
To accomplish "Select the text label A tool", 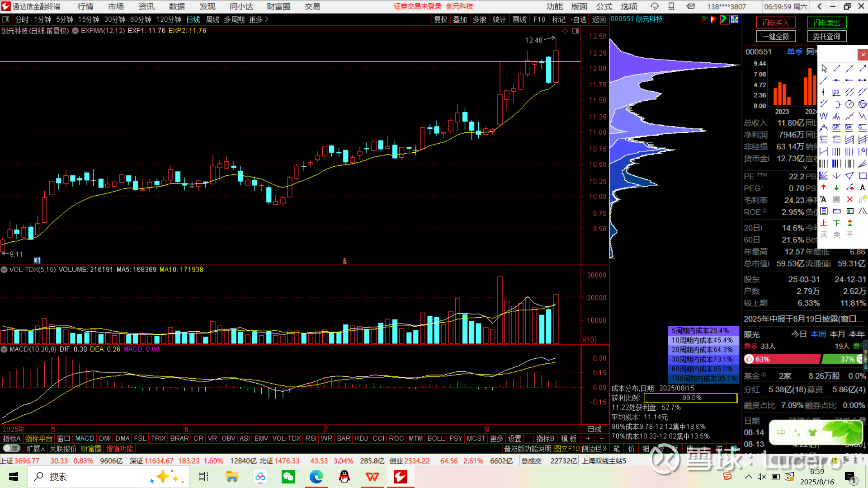I will [863, 188].
